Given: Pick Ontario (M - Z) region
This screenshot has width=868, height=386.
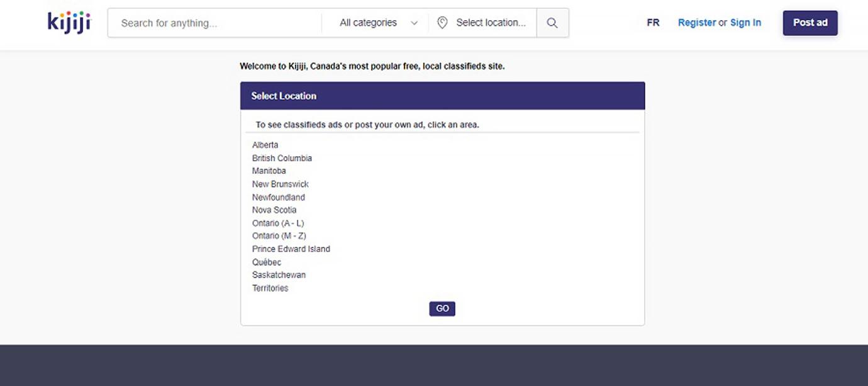Looking at the screenshot, I should click(x=279, y=236).
